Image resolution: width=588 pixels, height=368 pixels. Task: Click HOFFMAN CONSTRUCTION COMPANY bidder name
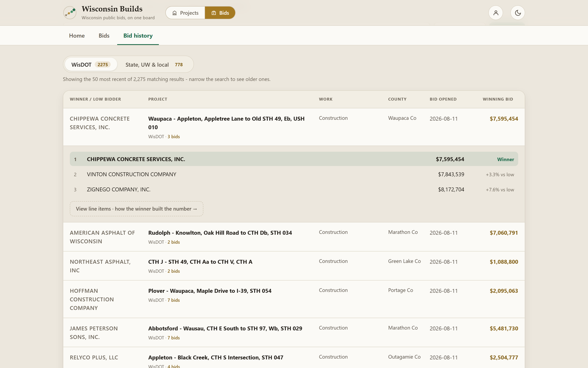(92, 299)
